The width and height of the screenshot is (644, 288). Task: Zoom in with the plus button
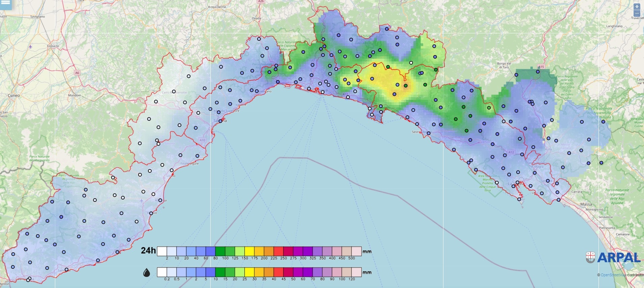coord(637,6)
